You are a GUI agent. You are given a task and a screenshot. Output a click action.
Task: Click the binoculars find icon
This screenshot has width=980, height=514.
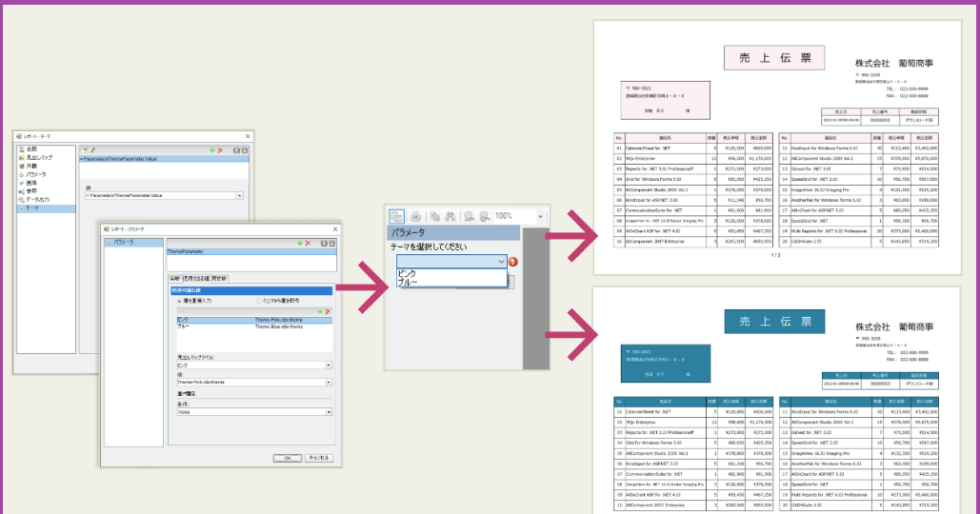tap(450, 217)
